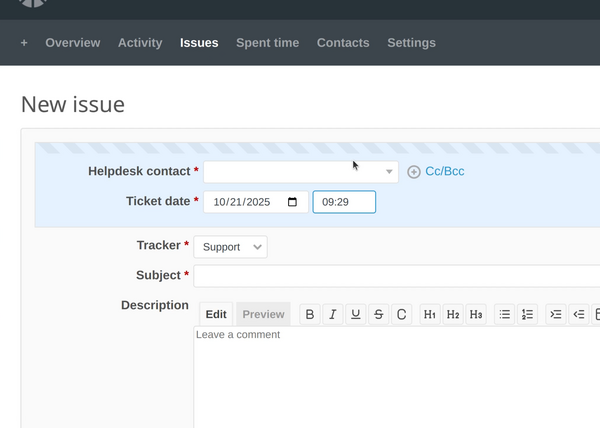Click the Subject input field
The image size is (600, 428).
tap(396, 276)
